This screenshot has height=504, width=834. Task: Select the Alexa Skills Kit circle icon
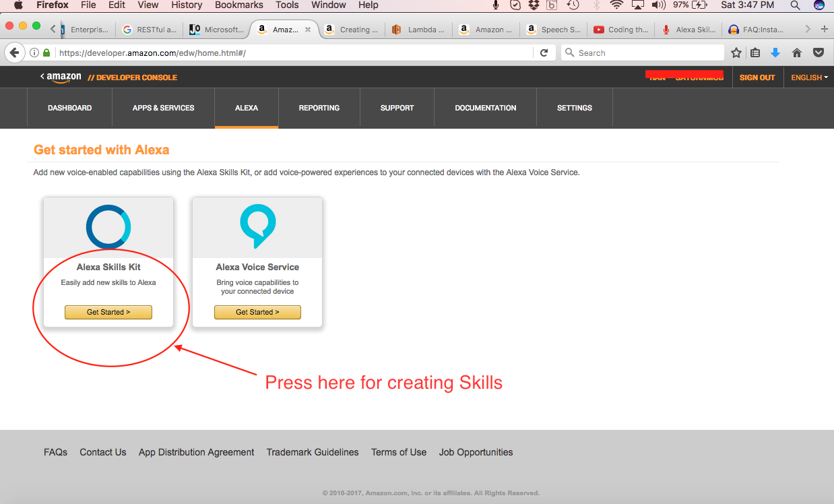click(108, 228)
